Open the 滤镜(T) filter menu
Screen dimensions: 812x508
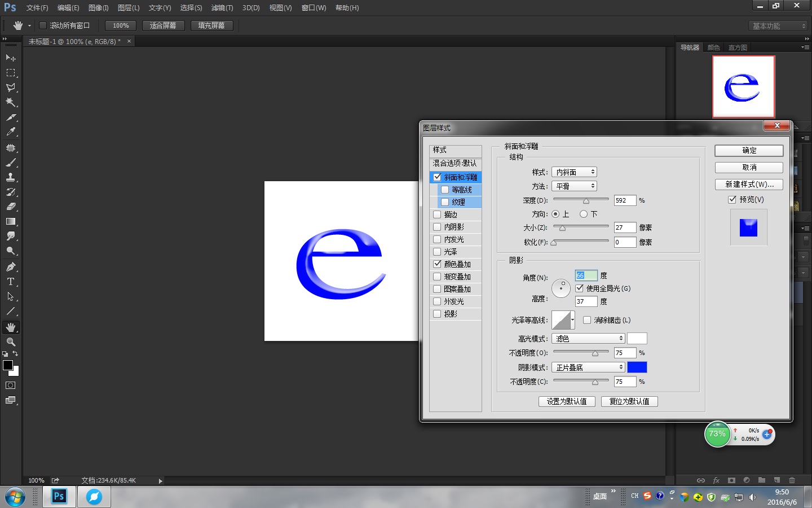click(x=222, y=8)
